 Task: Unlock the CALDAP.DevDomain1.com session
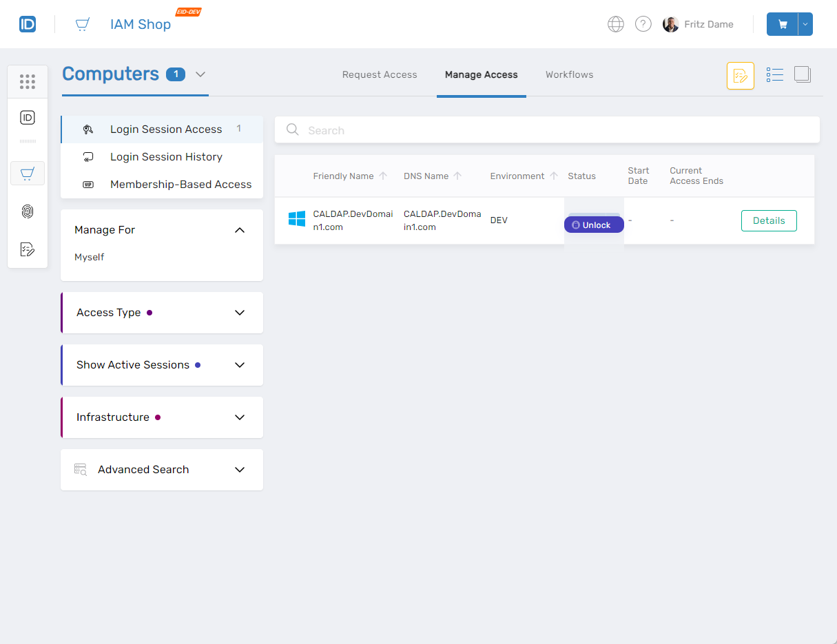pyautogui.click(x=593, y=224)
